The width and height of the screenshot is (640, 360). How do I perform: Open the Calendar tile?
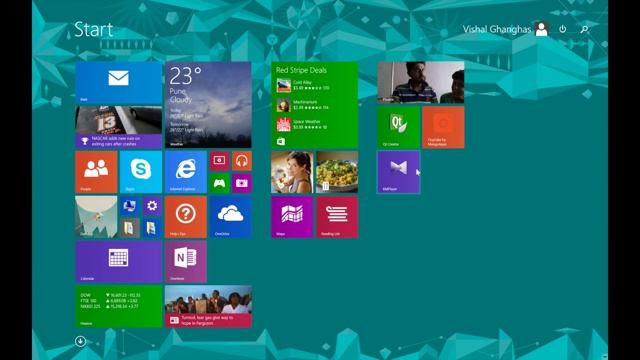point(118,262)
